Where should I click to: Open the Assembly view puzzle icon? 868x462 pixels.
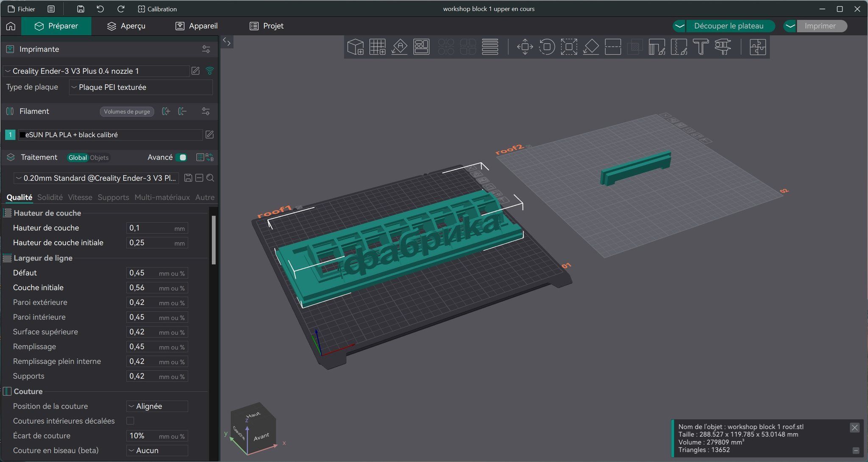757,47
